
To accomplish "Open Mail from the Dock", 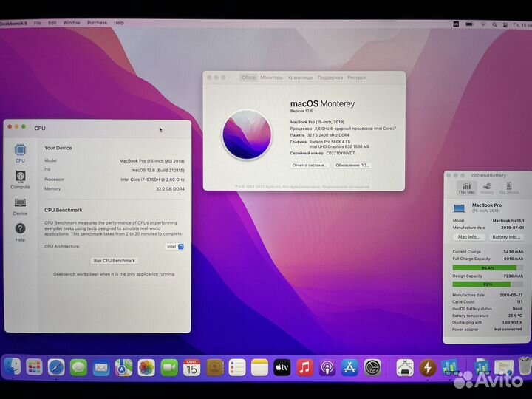I will click(x=101, y=367).
